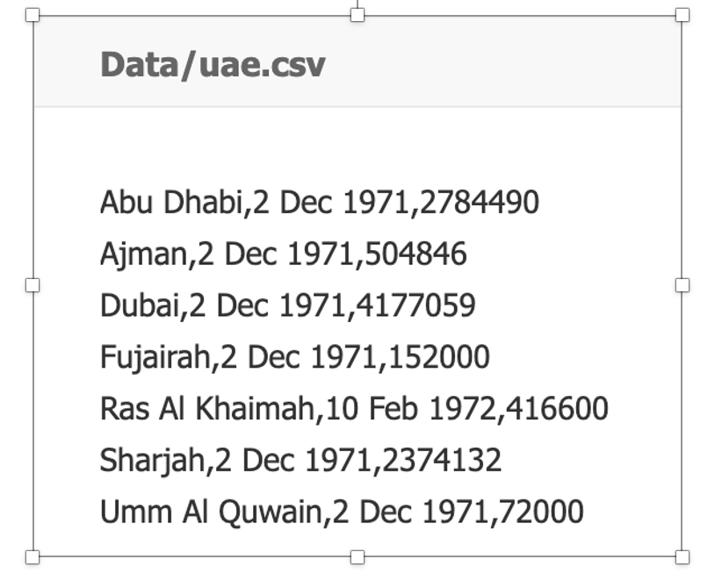Click the Abu Dhabi text in the first row
The image size is (722, 588).
[x=171, y=203]
